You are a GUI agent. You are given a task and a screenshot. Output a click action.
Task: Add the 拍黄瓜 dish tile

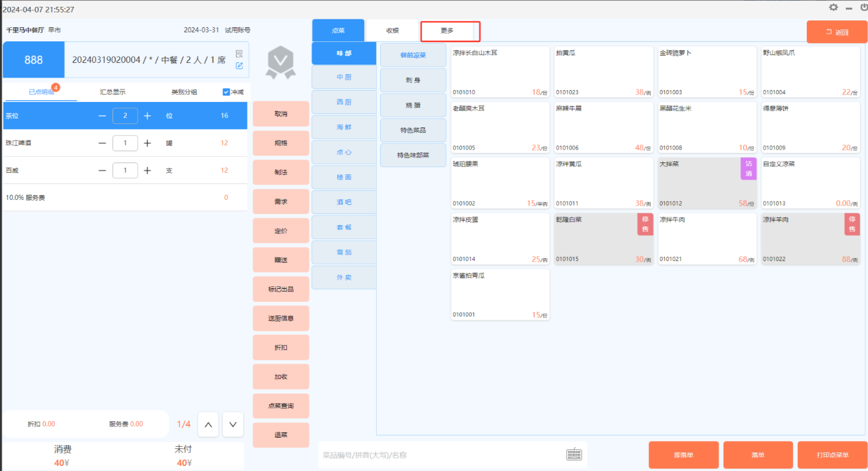pos(603,72)
